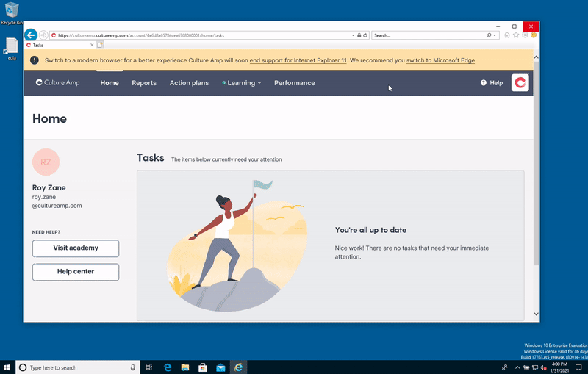Click the security lock icon in address bar
The image size is (588, 374).
[x=359, y=35]
